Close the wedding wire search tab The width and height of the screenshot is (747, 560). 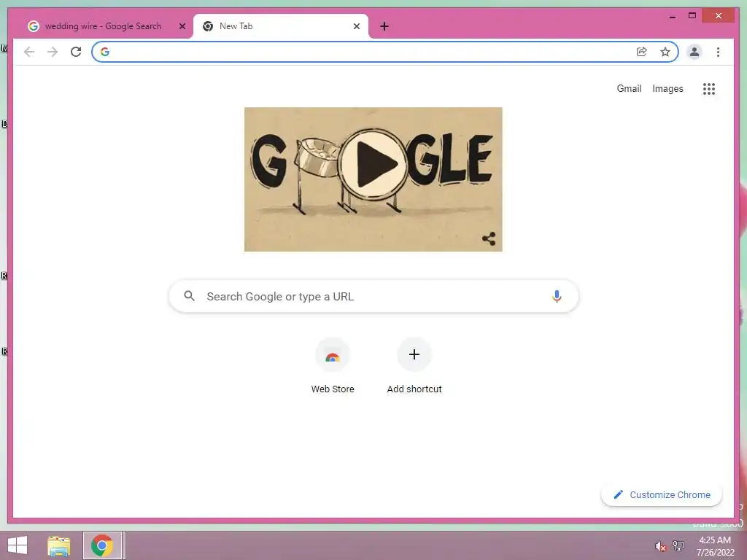pyautogui.click(x=182, y=26)
